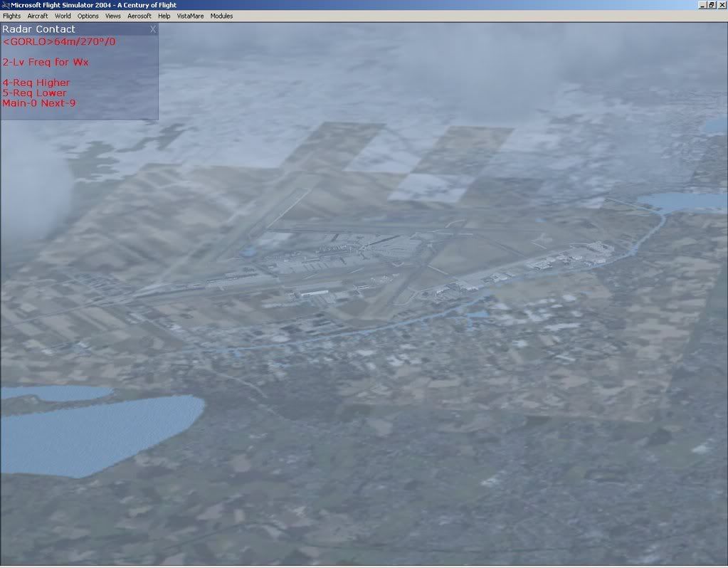This screenshot has height=568, width=728.
Task: Open the Aerosoft menu
Action: click(x=139, y=16)
